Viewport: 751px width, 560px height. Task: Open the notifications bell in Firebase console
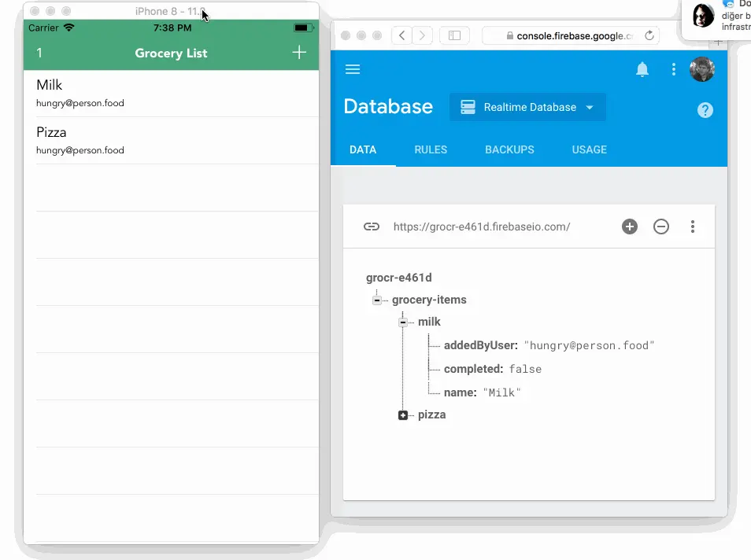point(642,69)
